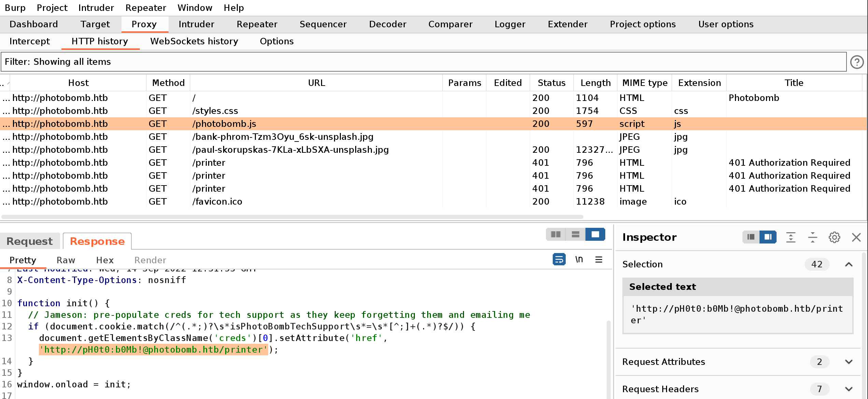Select the root / request titled Photobomb
Viewport: 868px width, 399px height.
433,98
